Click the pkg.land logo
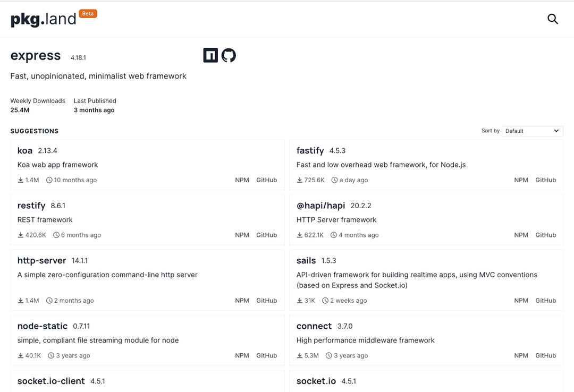 point(44,19)
